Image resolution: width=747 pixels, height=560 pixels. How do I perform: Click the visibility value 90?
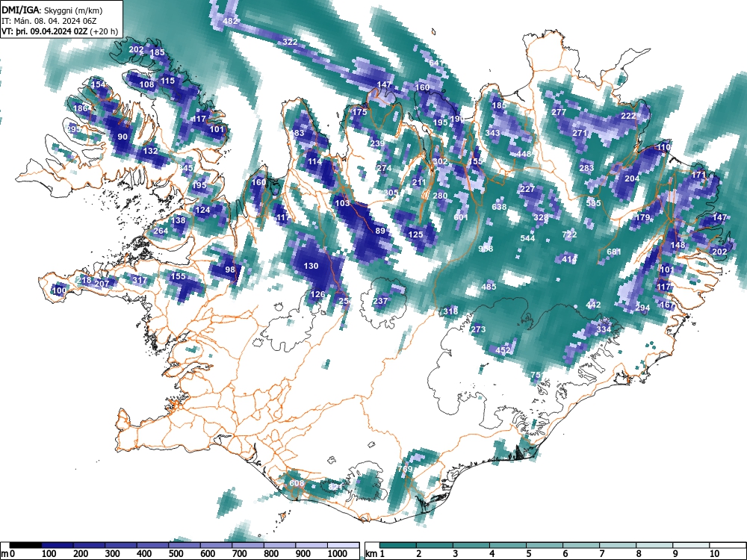tap(123, 137)
